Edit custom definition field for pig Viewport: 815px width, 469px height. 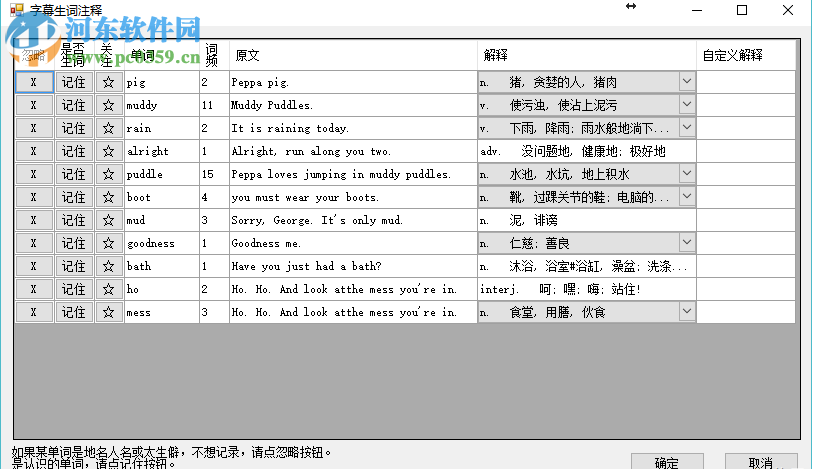click(746, 82)
